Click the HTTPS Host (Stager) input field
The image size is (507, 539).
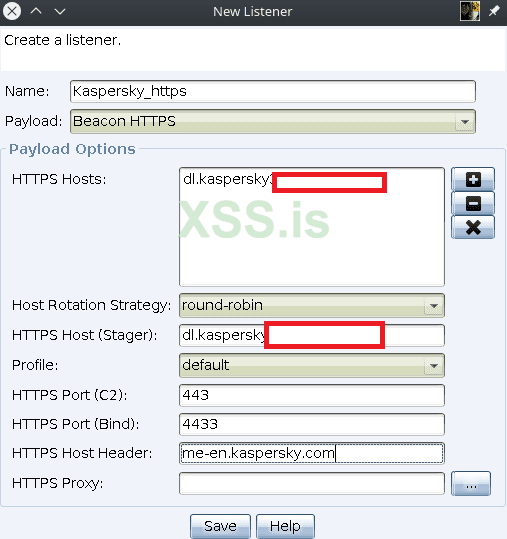tap(312, 336)
